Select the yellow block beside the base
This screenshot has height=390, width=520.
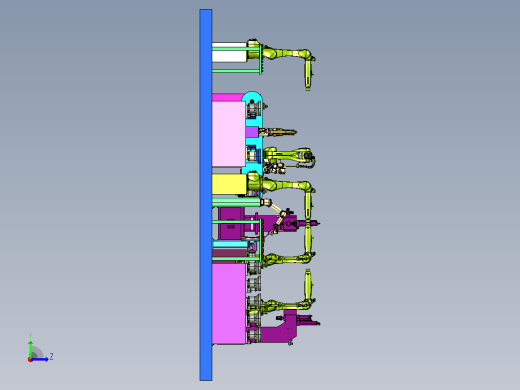229,184
